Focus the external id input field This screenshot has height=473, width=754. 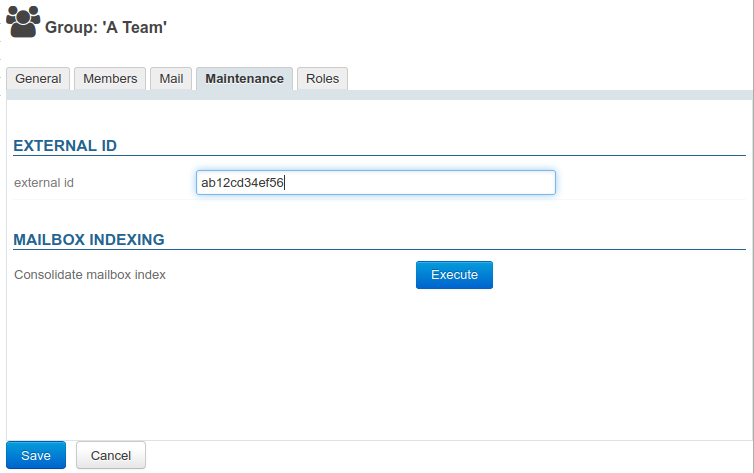coord(375,183)
